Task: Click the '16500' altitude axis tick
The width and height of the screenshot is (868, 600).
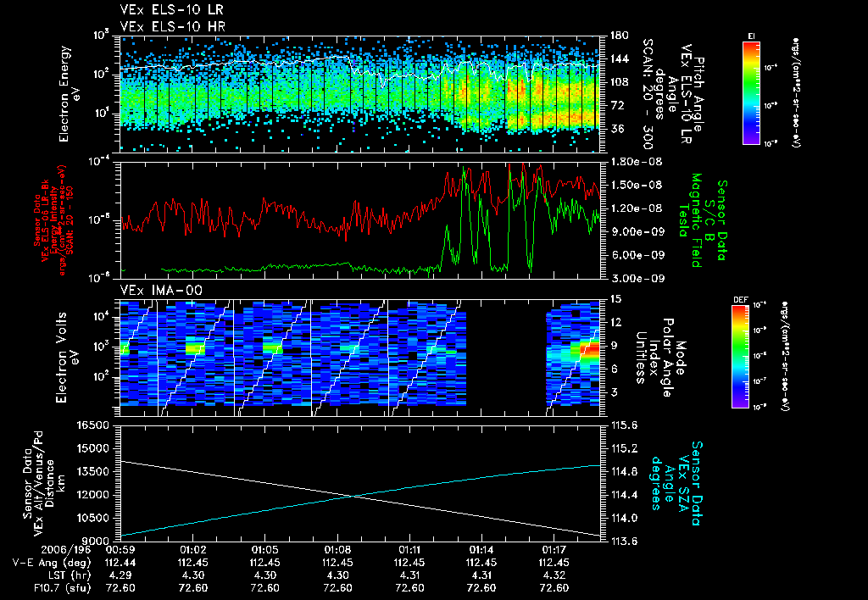Action: [x=93, y=425]
